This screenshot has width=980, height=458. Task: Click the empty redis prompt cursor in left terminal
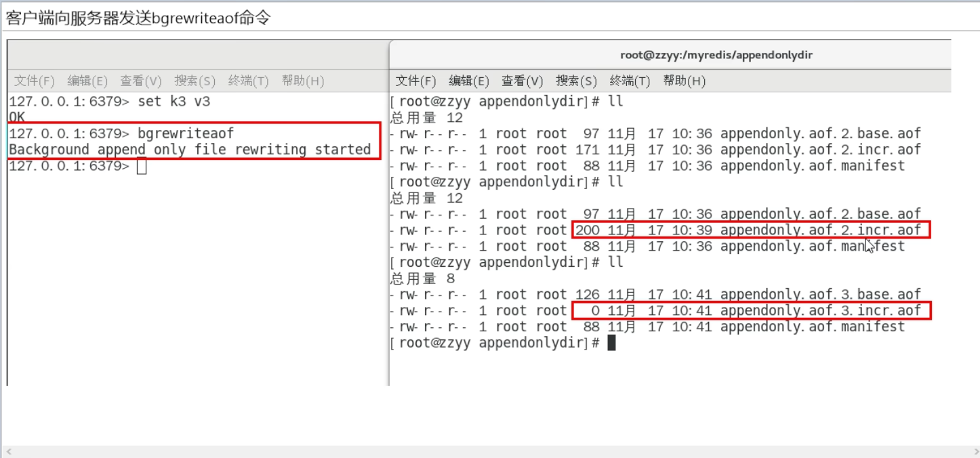click(142, 166)
